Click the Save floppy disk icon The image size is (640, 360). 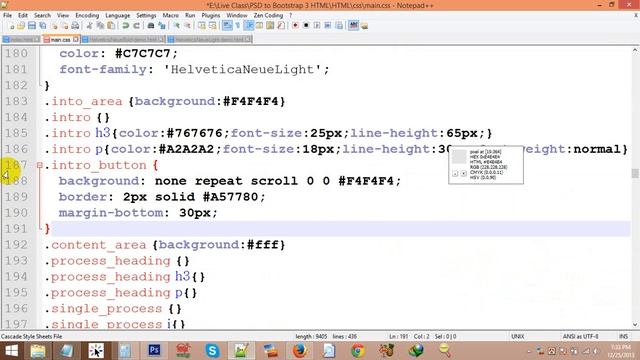pyautogui.click(x=32, y=26)
